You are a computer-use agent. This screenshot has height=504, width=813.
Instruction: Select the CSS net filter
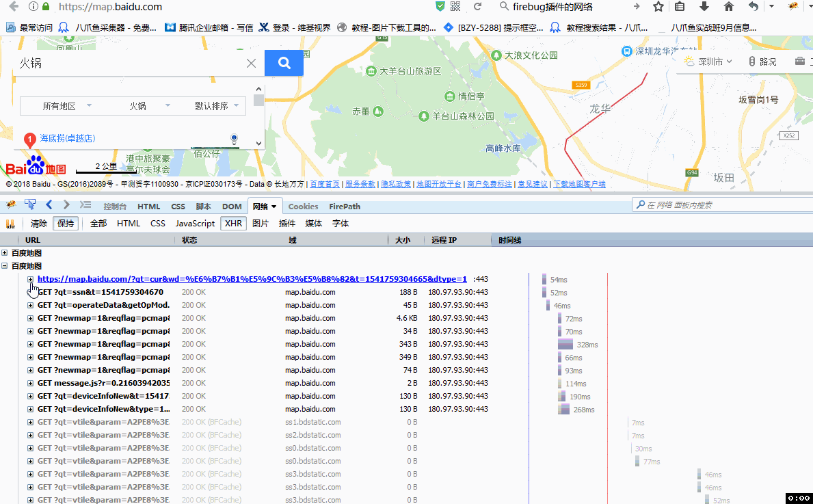coord(158,224)
